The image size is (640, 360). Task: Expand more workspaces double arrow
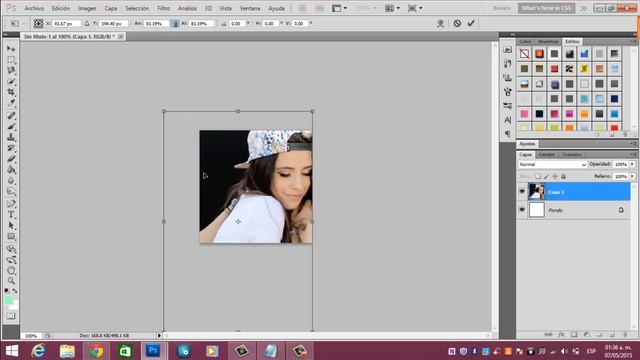584,8
